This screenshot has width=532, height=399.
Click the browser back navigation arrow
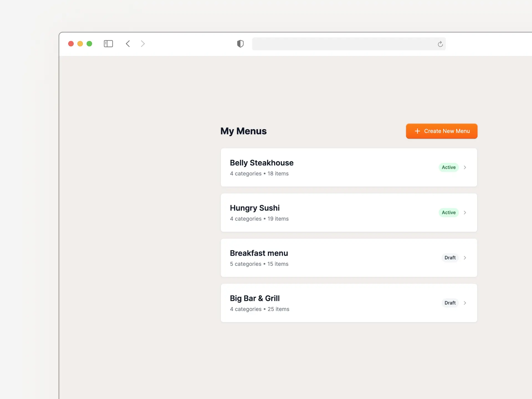coord(127,44)
